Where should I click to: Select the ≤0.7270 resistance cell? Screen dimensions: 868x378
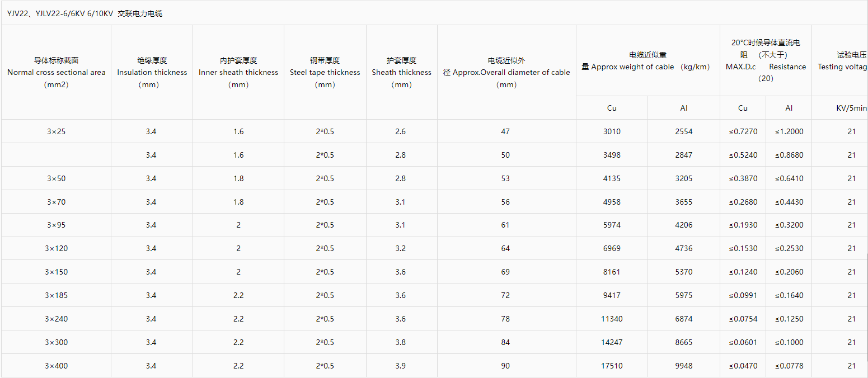pos(743,131)
